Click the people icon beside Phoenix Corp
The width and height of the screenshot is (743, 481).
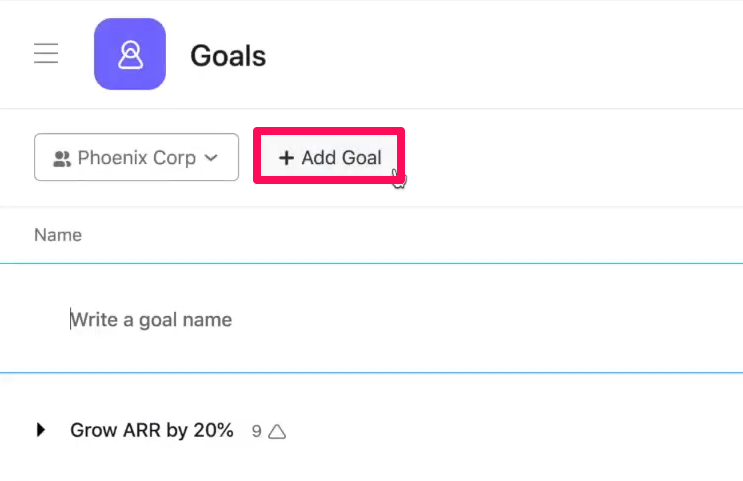[62, 158]
